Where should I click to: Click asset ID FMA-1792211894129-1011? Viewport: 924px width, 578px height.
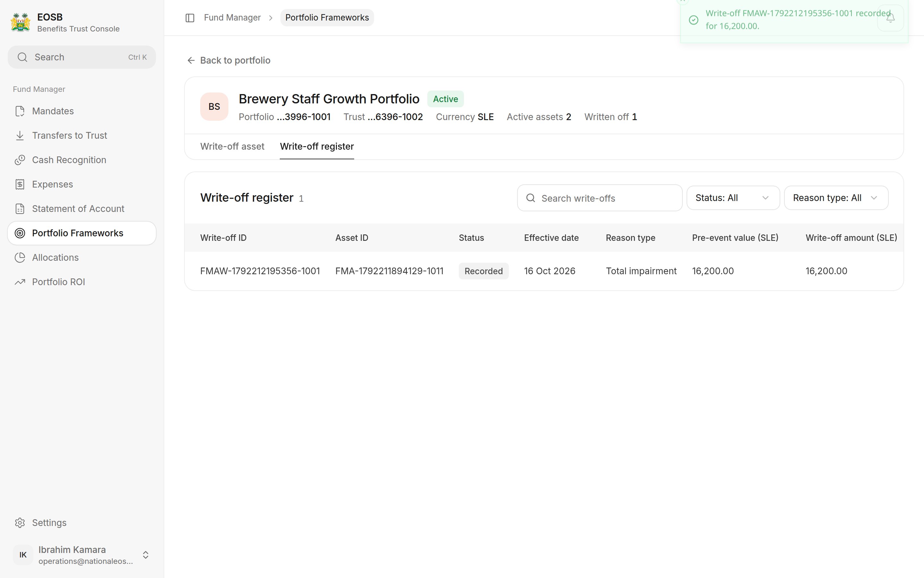pyautogui.click(x=389, y=271)
